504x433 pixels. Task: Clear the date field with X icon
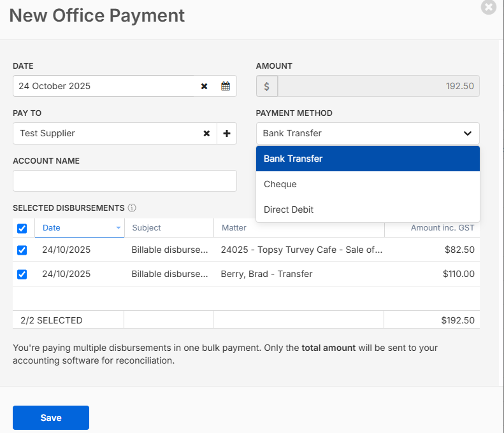(x=205, y=86)
